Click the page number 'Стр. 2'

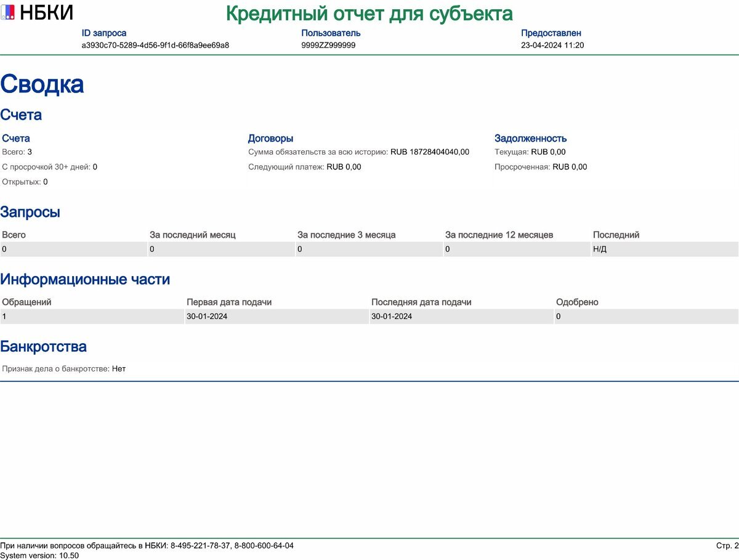pos(727,546)
